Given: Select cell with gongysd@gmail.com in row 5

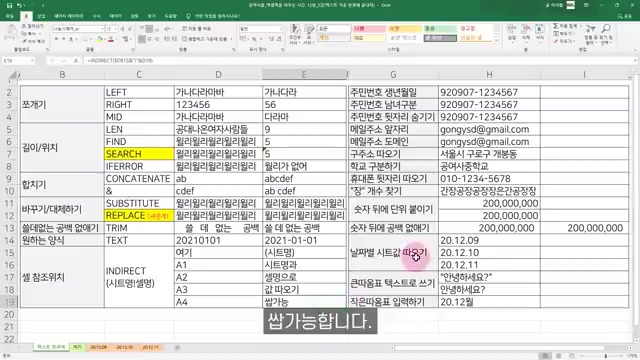Looking at the screenshot, I should pyautogui.click(x=489, y=129).
